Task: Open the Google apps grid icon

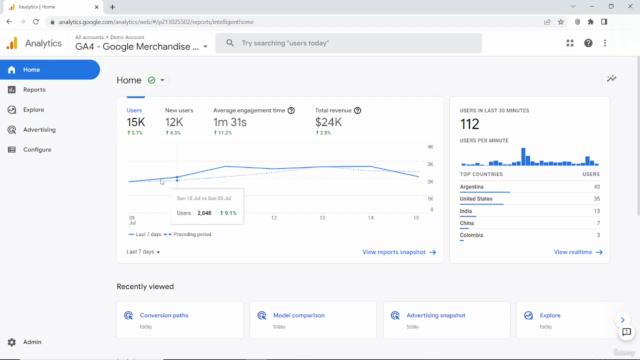Action: [x=570, y=43]
